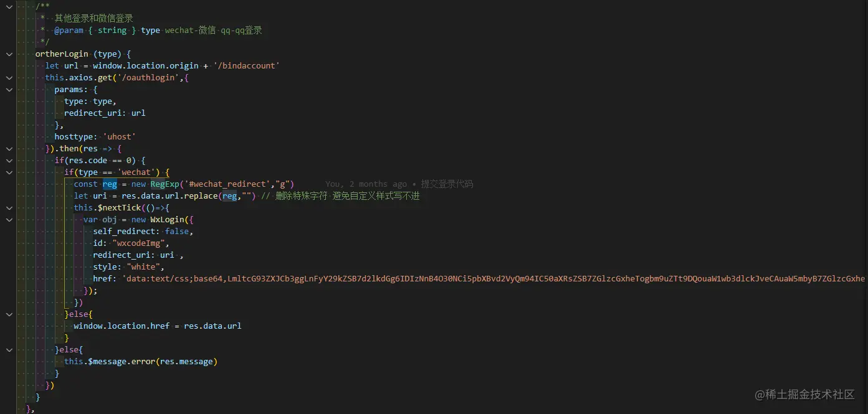Click the '/bindaccount' string literal
Screen dimensions: 868x414
click(246, 65)
